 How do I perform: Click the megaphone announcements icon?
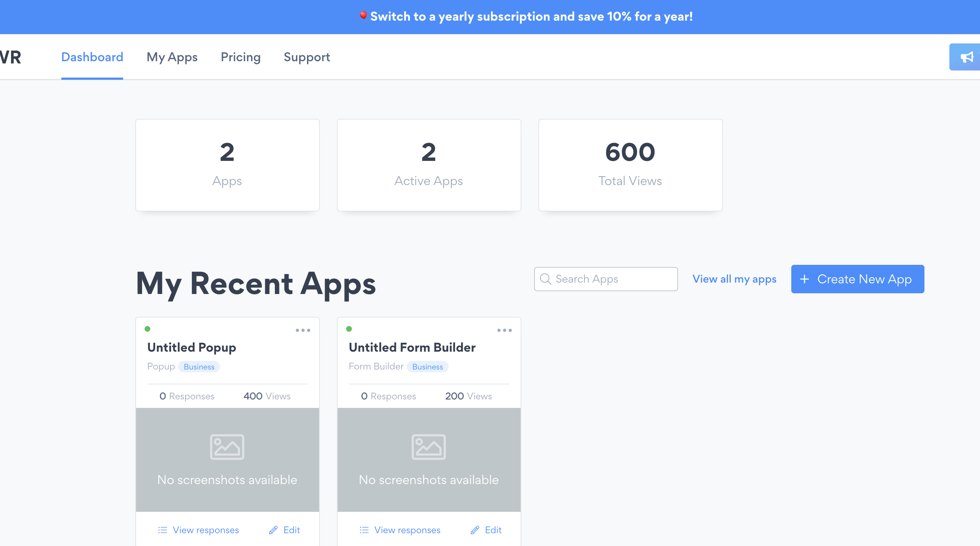pos(966,57)
